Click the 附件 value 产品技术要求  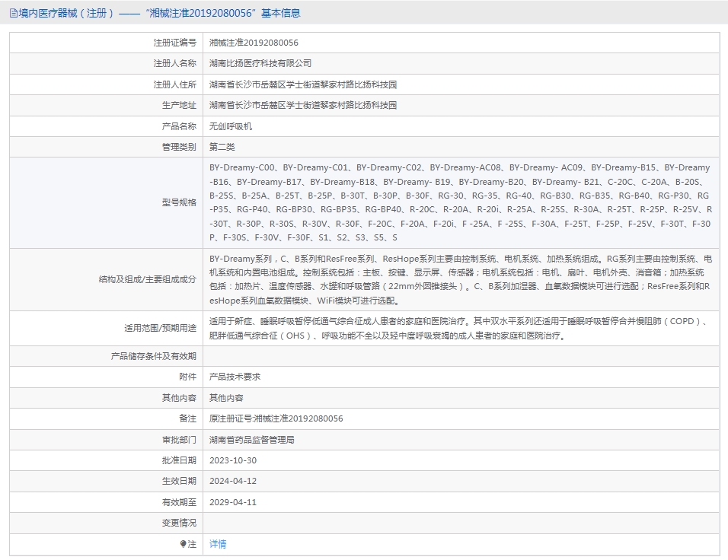click(235, 377)
